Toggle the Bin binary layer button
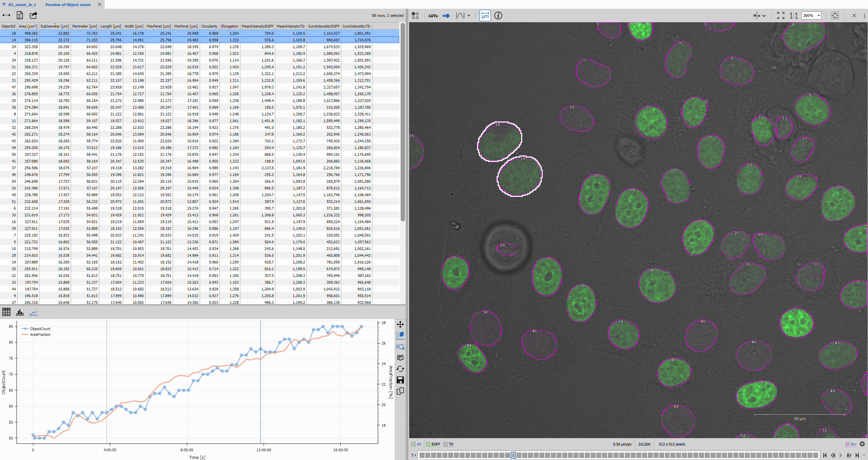Image resolution: width=868 pixels, height=460 pixels. (x=850, y=445)
